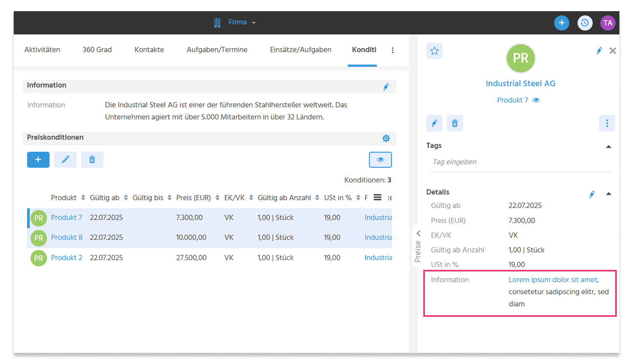Viewport: 628px width, 364px height.
Task: Mark Industrial Steel AG as favorite with star
Action: (434, 51)
